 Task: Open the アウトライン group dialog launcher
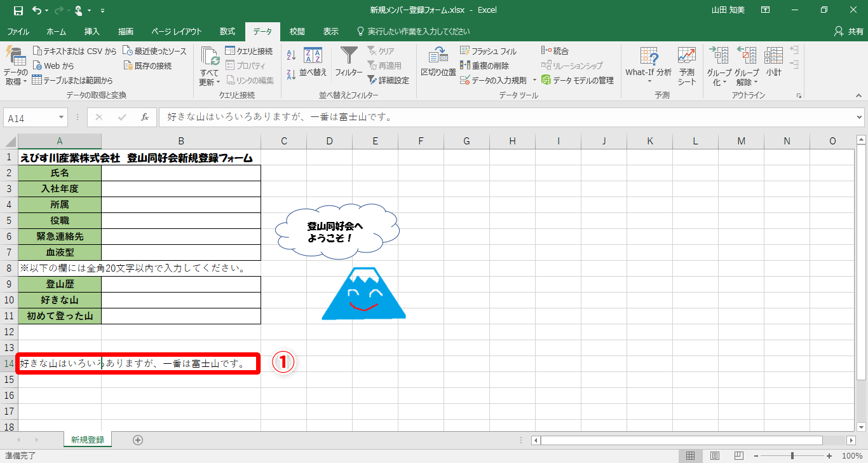coord(799,95)
